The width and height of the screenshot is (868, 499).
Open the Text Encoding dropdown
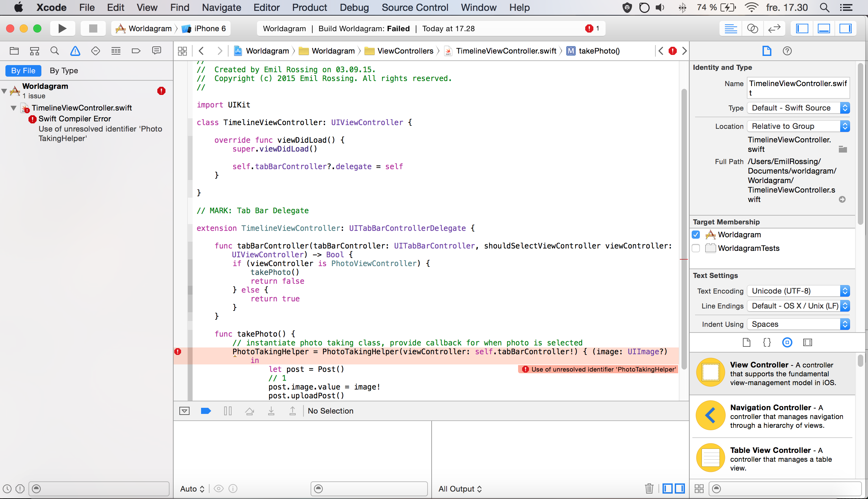(x=798, y=291)
